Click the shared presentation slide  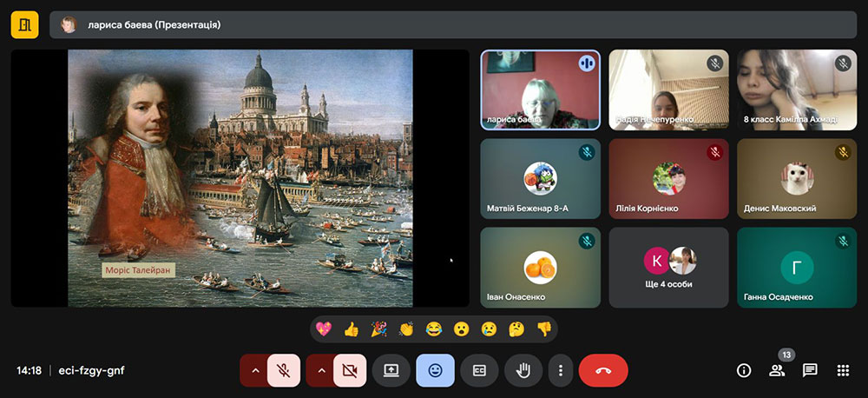click(240, 178)
